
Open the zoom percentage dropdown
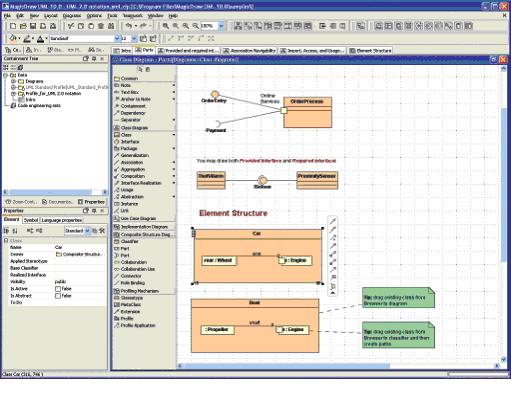coord(221,26)
